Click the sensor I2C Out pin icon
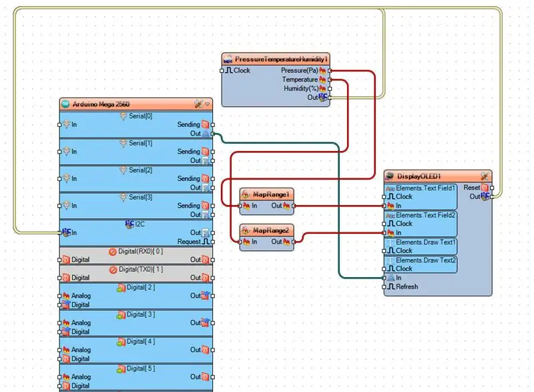This screenshot has width=534, height=392. pos(322,97)
